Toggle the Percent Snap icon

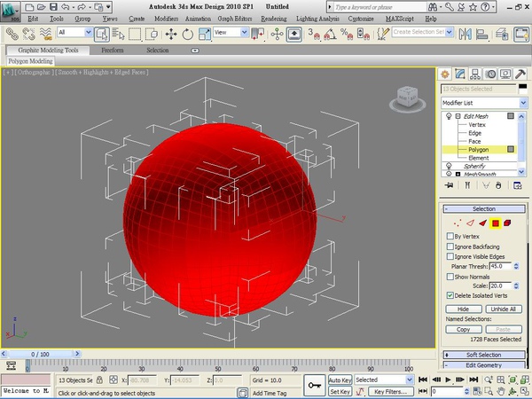point(347,34)
